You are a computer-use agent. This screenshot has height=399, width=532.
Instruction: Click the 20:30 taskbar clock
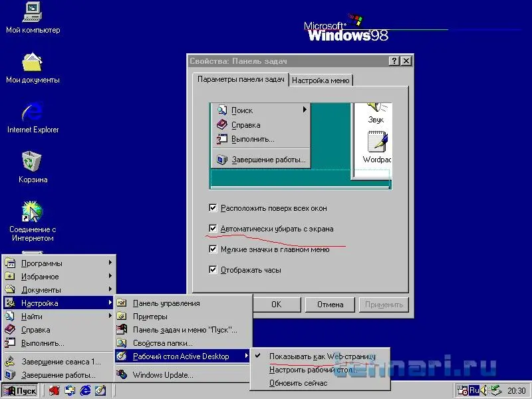[x=517, y=391]
